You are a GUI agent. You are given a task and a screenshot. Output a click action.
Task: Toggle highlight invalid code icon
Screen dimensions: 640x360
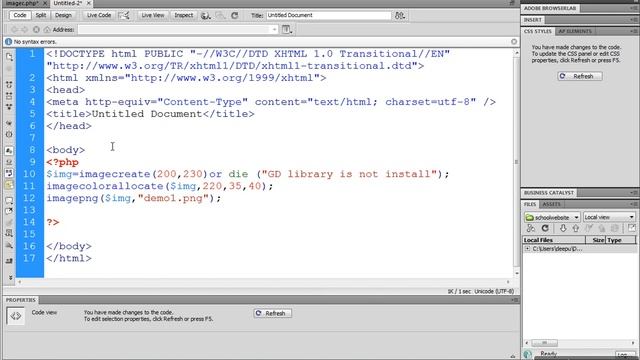[9, 162]
